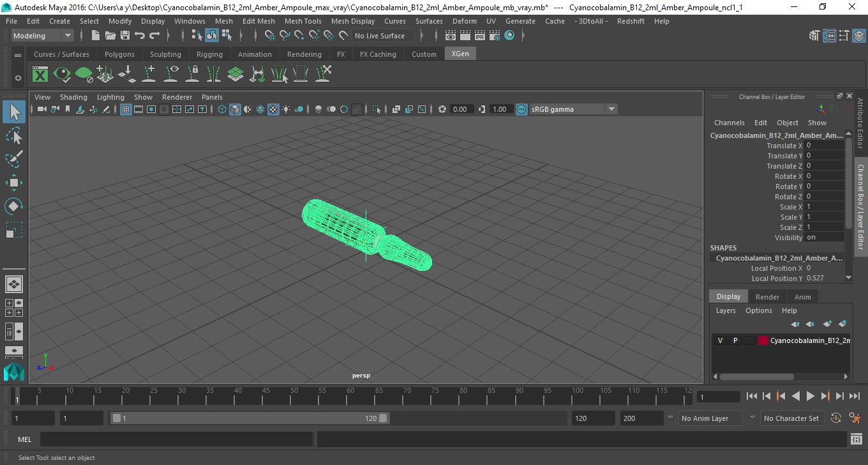
Task: Select camera icon in viewport toolbar
Action: pos(41,109)
